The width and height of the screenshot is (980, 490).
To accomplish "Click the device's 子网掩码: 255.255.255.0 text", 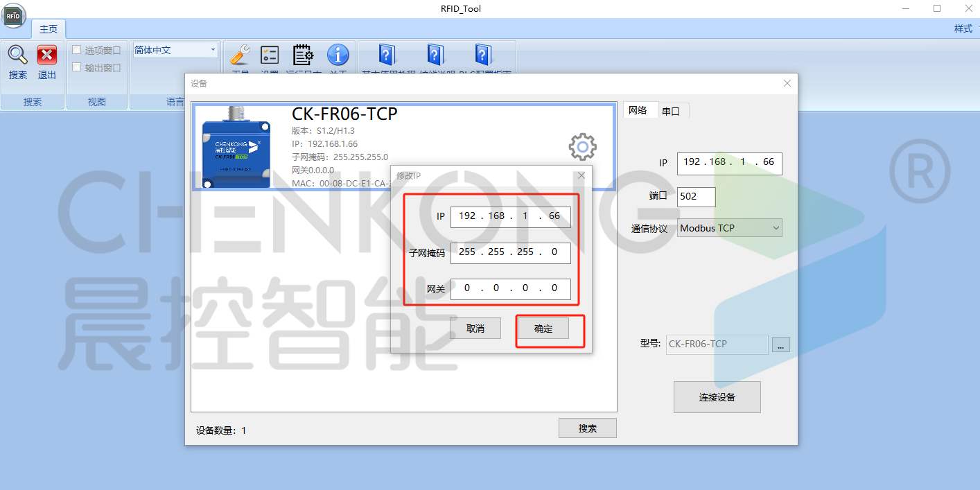I will pyautogui.click(x=340, y=157).
